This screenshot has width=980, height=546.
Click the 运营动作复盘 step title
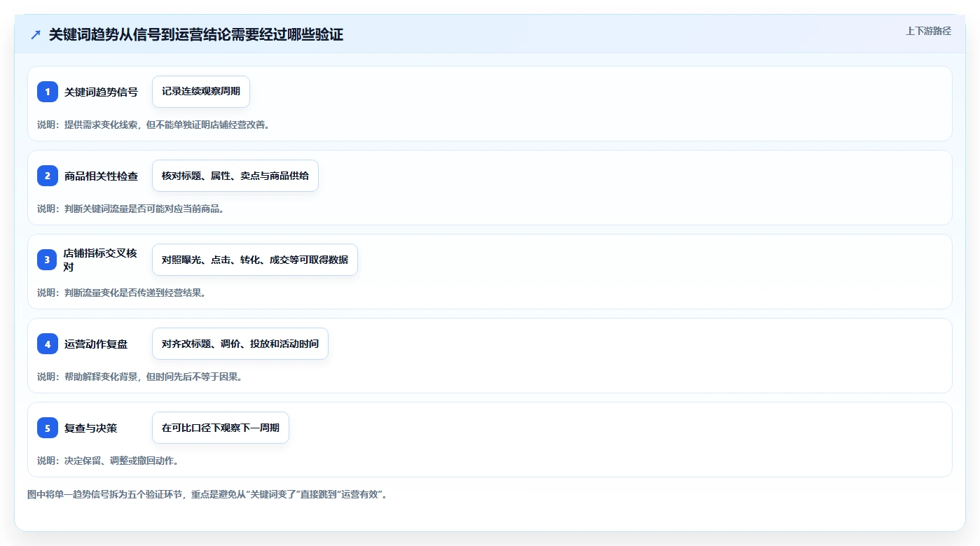point(96,344)
